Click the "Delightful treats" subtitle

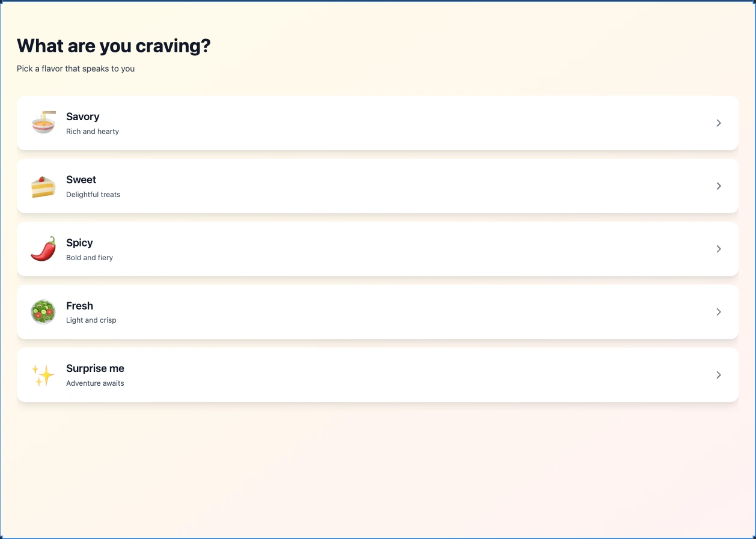[x=93, y=195]
